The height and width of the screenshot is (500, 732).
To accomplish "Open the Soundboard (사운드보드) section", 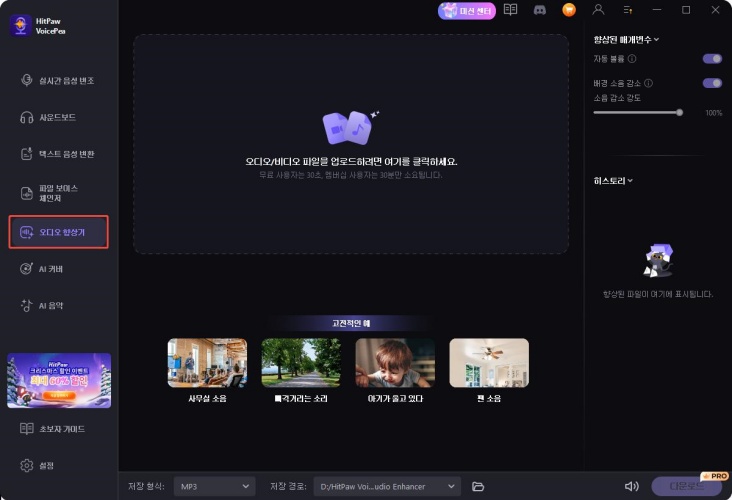I will [58, 117].
